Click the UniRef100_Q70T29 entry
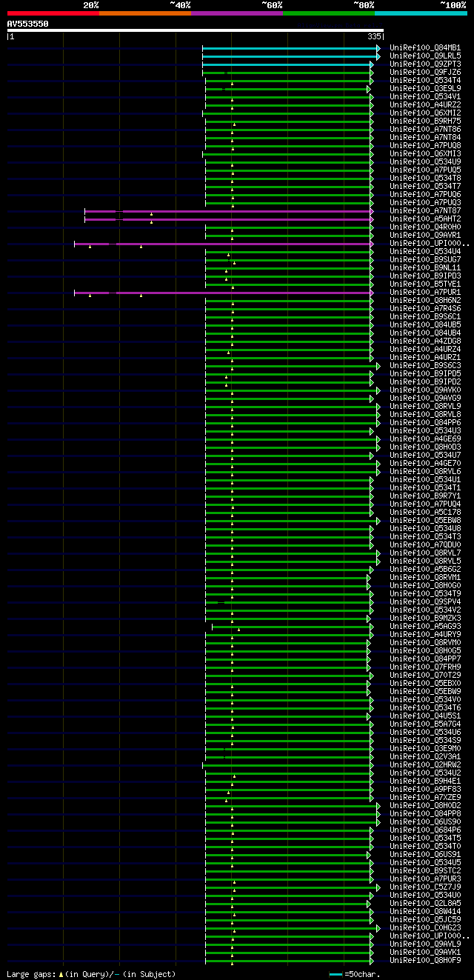 (x=425, y=676)
